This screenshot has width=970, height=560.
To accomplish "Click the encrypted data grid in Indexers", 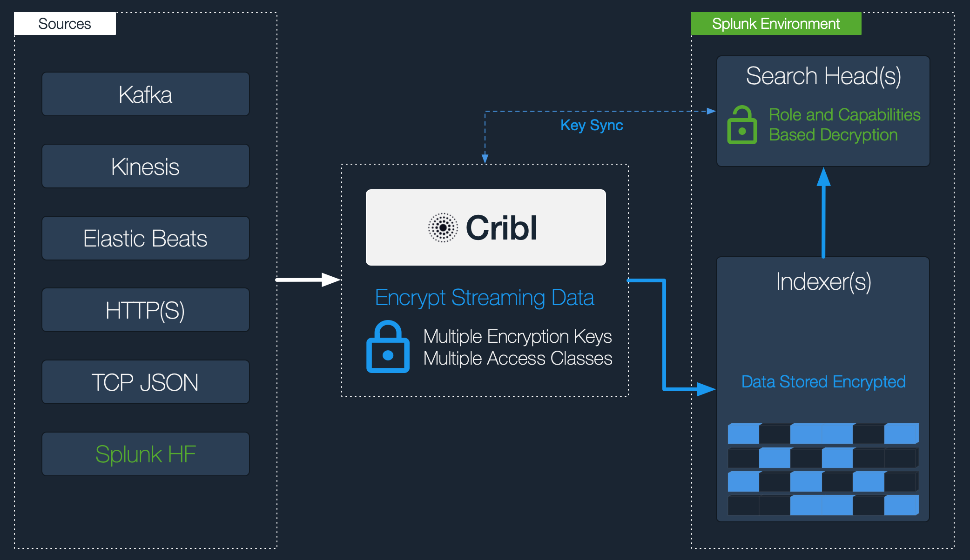I will click(827, 480).
